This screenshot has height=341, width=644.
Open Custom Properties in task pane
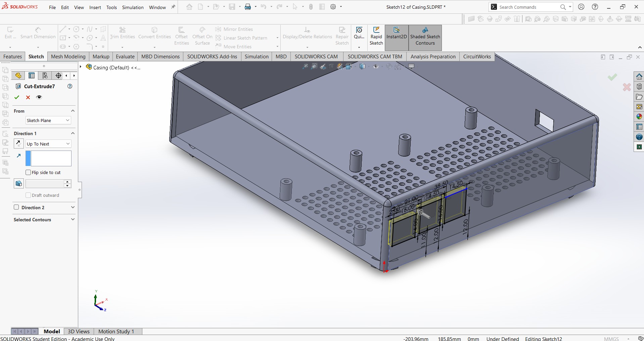[639, 127]
